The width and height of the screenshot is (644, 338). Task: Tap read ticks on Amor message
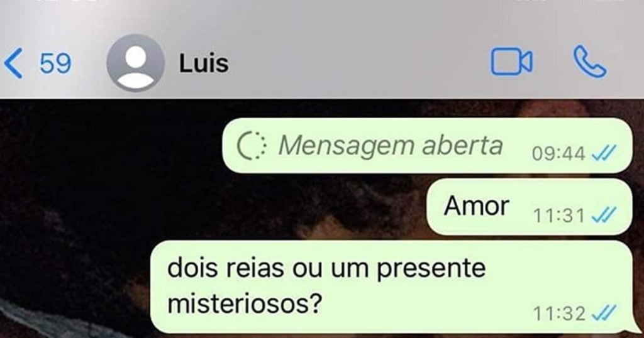(603, 215)
